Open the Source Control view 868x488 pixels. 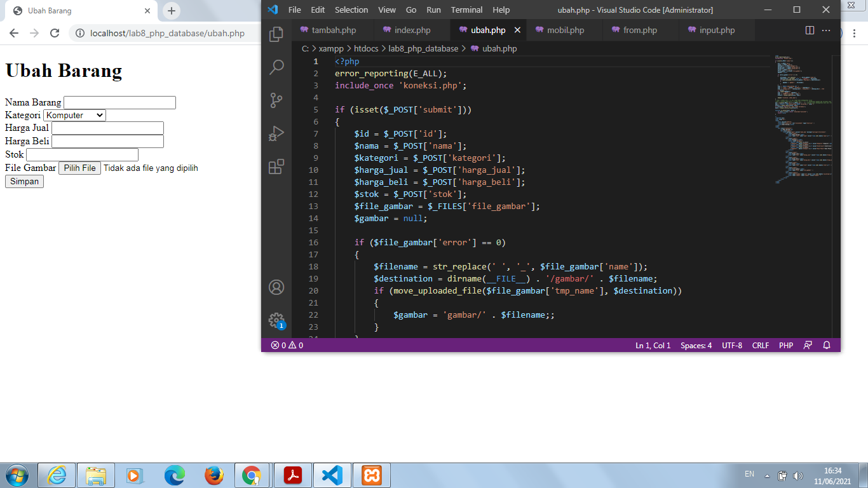coord(276,100)
